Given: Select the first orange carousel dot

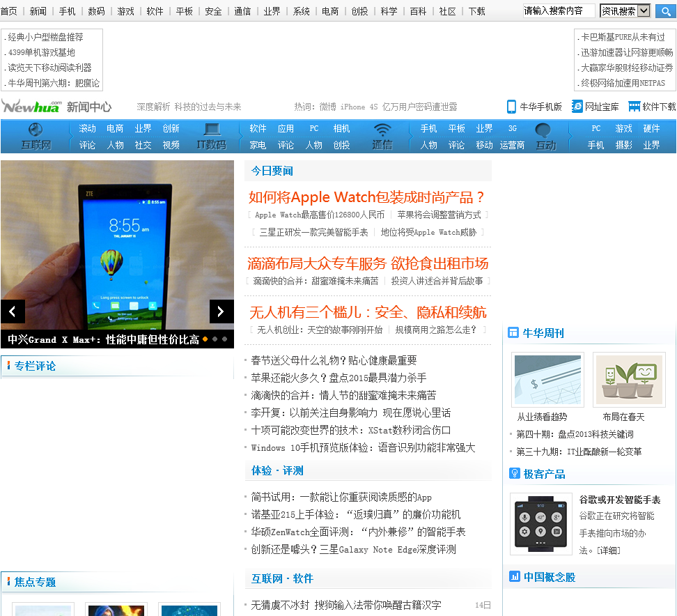Looking at the screenshot, I should (205, 339).
